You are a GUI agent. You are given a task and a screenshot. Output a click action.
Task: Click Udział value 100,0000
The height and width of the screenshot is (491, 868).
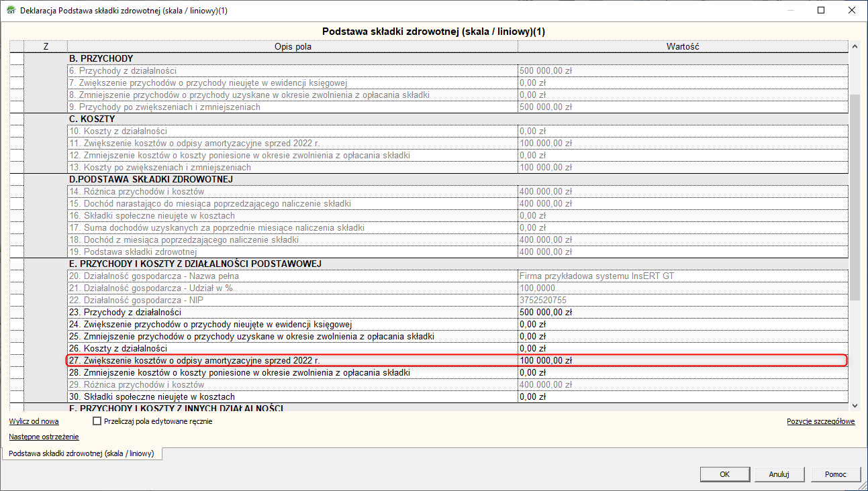click(x=683, y=288)
